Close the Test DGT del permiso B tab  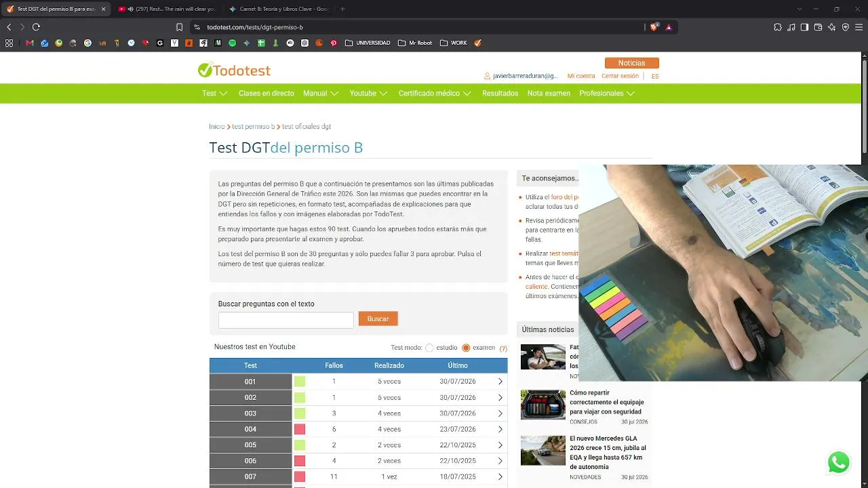[104, 9]
